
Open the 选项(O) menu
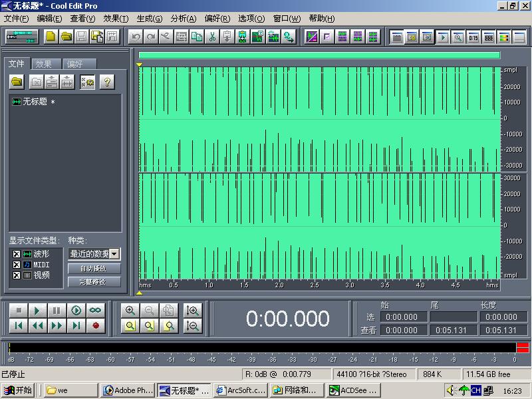(251, 19)
